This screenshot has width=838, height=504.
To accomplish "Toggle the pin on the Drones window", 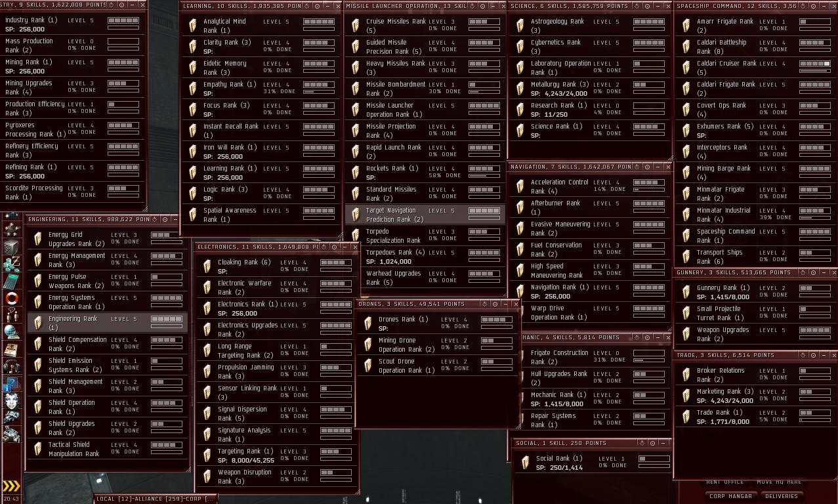I will point(495,304).
